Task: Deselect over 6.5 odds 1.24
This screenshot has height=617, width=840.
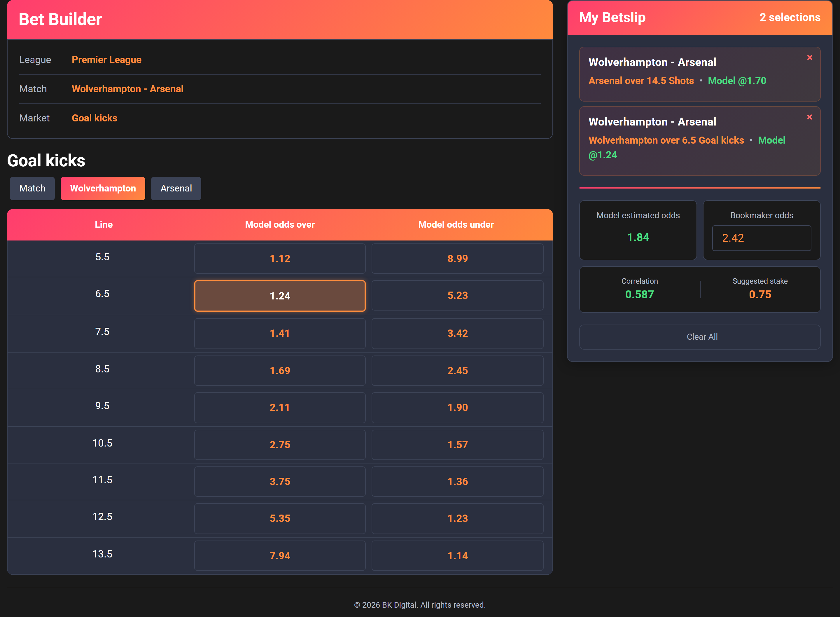Action: point(280,296)
